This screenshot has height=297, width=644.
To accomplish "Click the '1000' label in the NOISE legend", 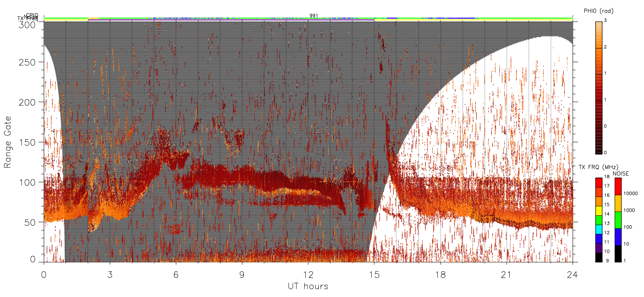I will point(630,210).
